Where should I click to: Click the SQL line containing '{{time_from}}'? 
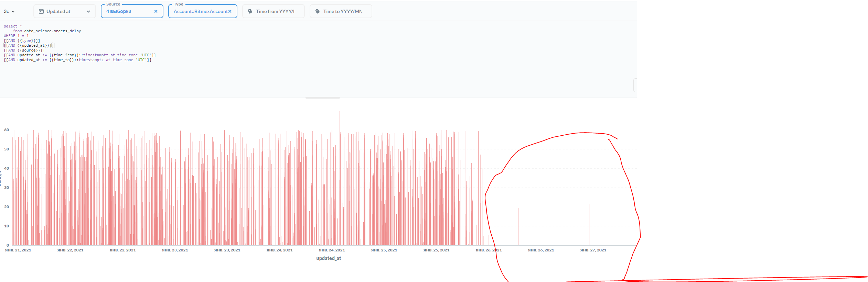tap(80, 55)
